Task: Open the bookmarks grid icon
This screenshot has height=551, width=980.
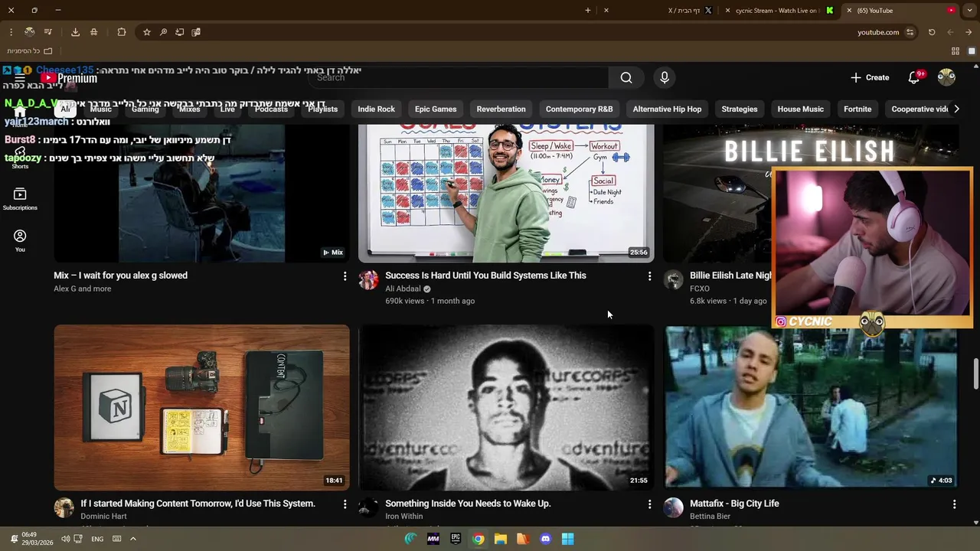Action: pos(955,51)
